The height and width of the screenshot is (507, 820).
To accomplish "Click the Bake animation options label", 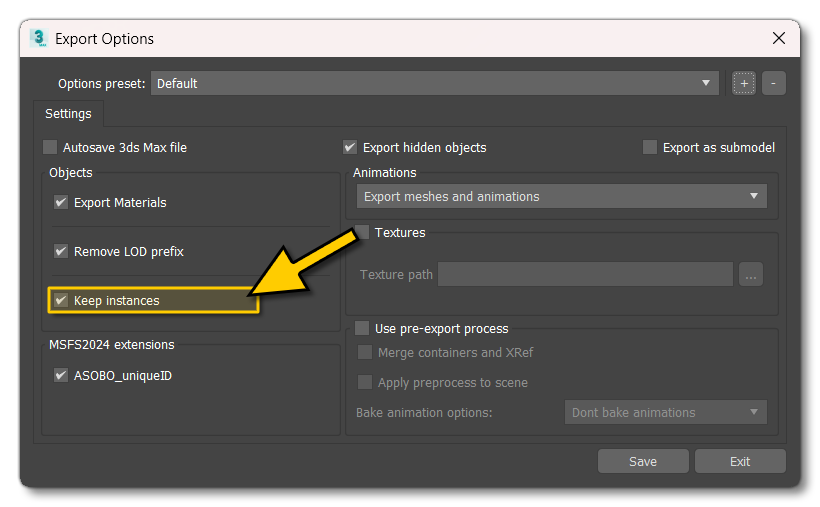I will [424, 413].
